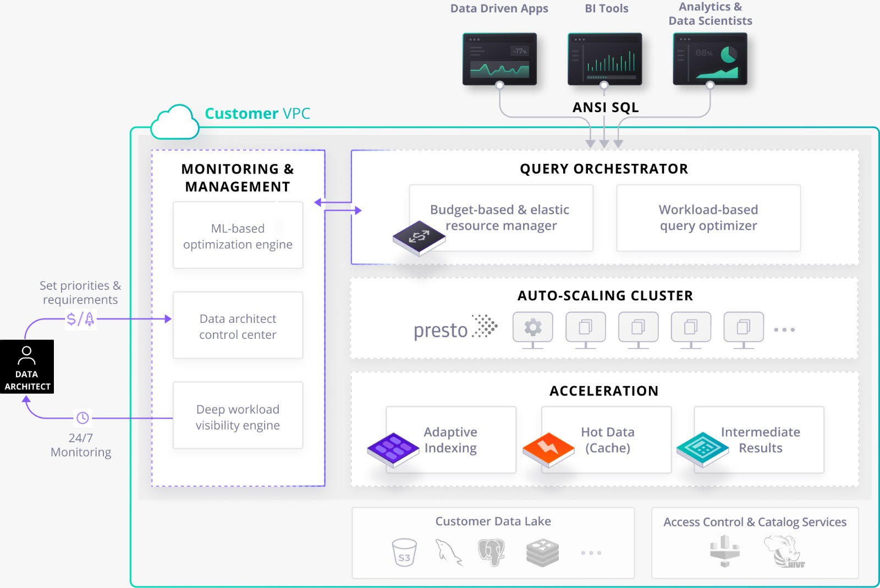Select the Amazon S3 bucket icon
880x588 pixels.
[x=404, y=552]
